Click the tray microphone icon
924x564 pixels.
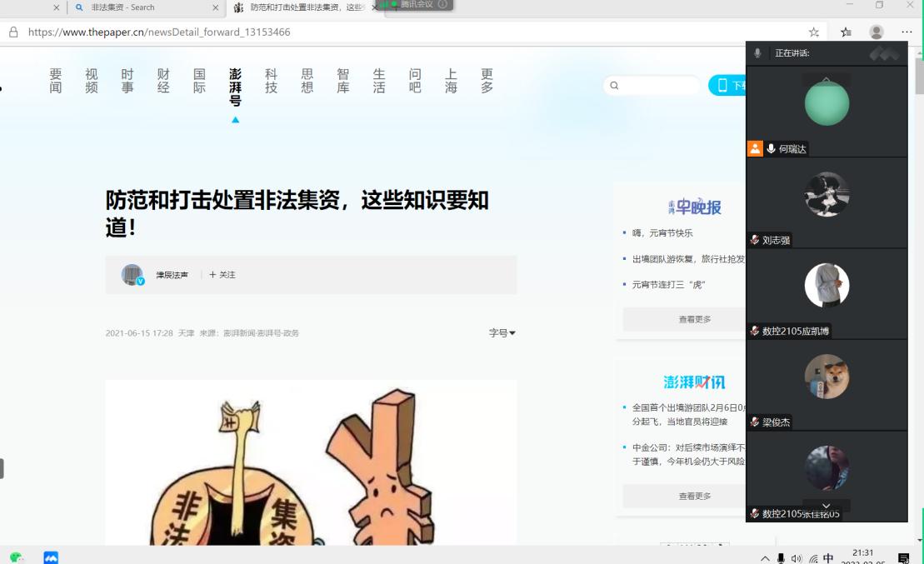tap(781, 558)
